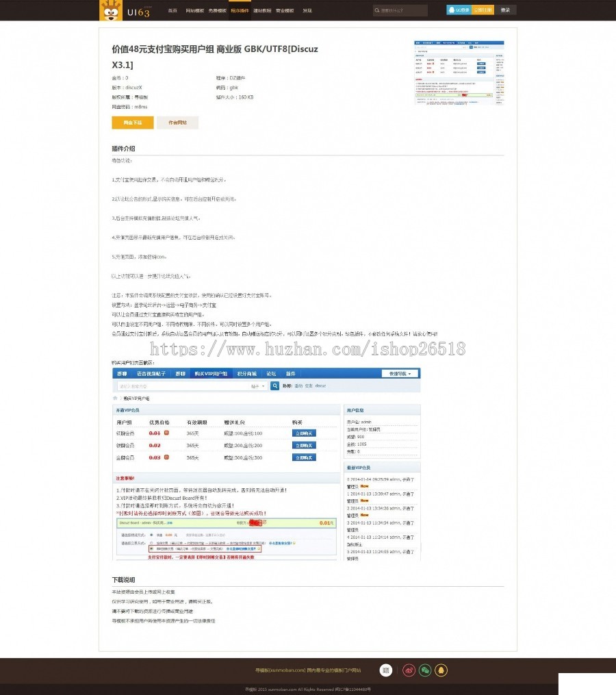Select the highlighted 程序插件 nav tab
This screenshot has height=695, width=616.
tap(240, 11)
